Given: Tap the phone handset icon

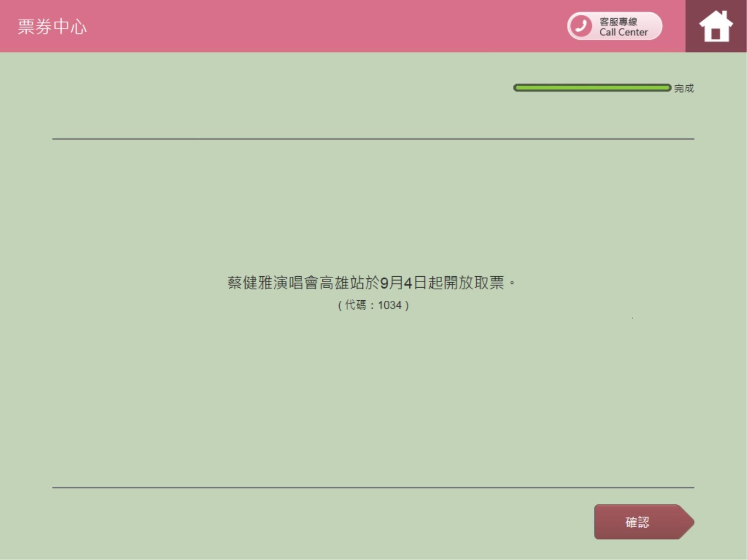Looking at the screenshot, I should 581,26.
